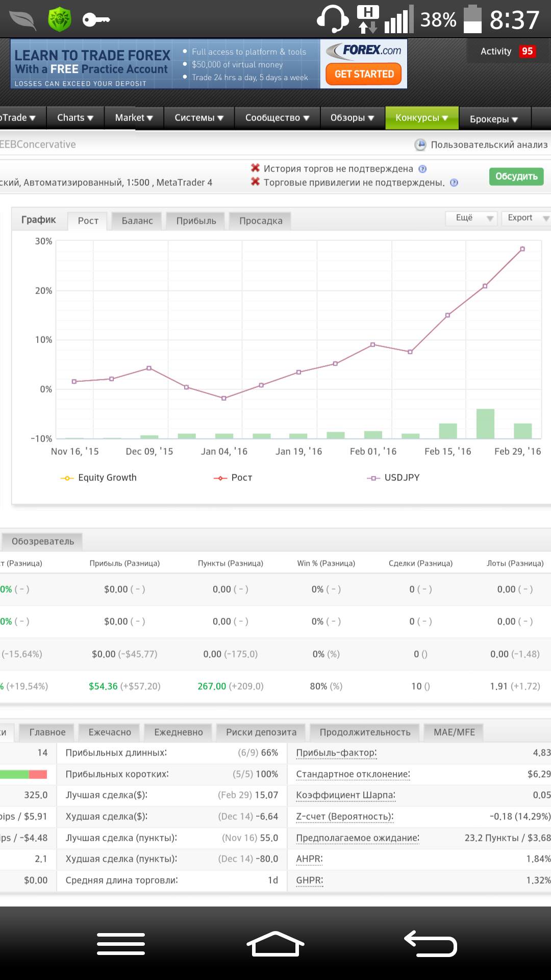Expand the Market menu
This screenshot has height=980, width=551.
(134, 118)
